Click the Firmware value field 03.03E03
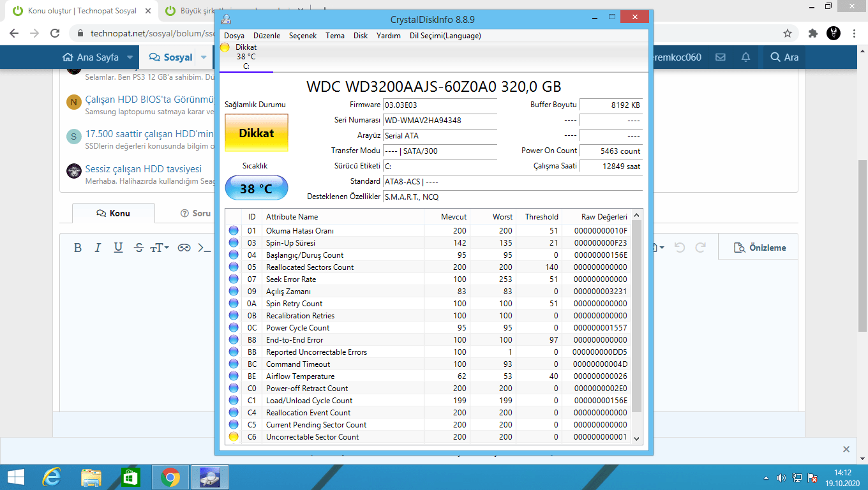Viewport: 868px width, 490px height. tap(439, 105)
